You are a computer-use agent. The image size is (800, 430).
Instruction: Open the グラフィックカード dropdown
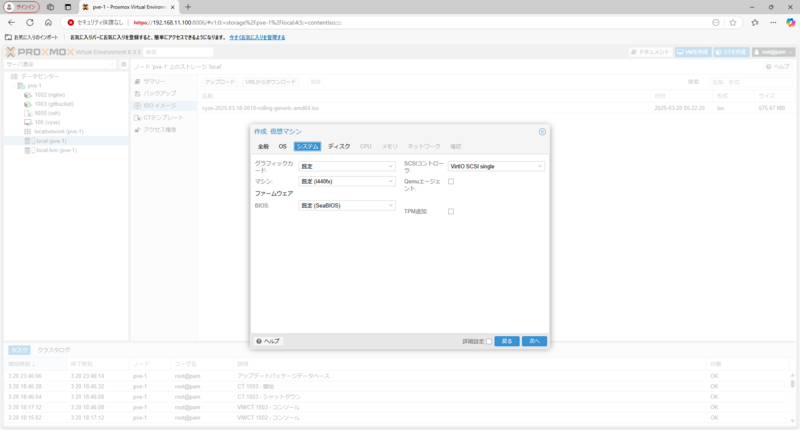[x=347, y=166]
